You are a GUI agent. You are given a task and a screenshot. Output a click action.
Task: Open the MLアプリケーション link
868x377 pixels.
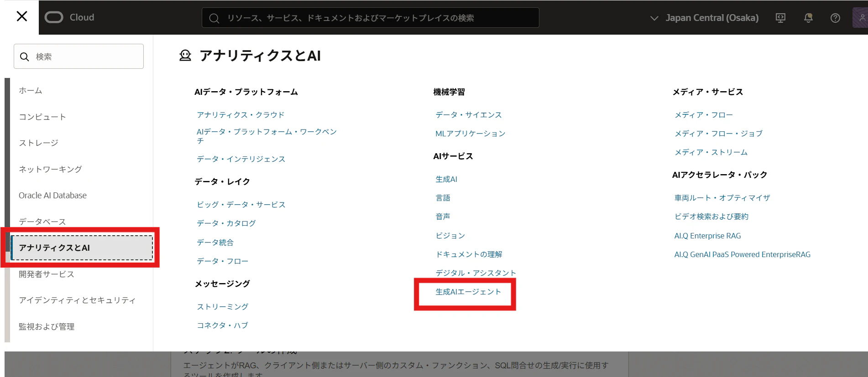[x=471, y=134]
